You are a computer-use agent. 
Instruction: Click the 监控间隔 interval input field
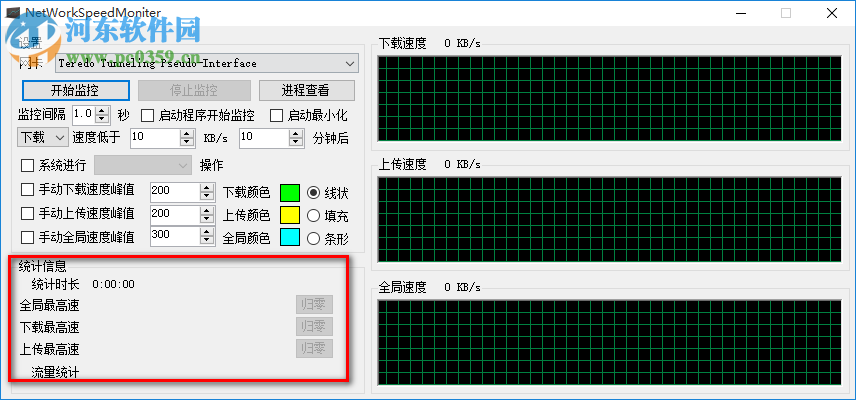click(84, 115)
